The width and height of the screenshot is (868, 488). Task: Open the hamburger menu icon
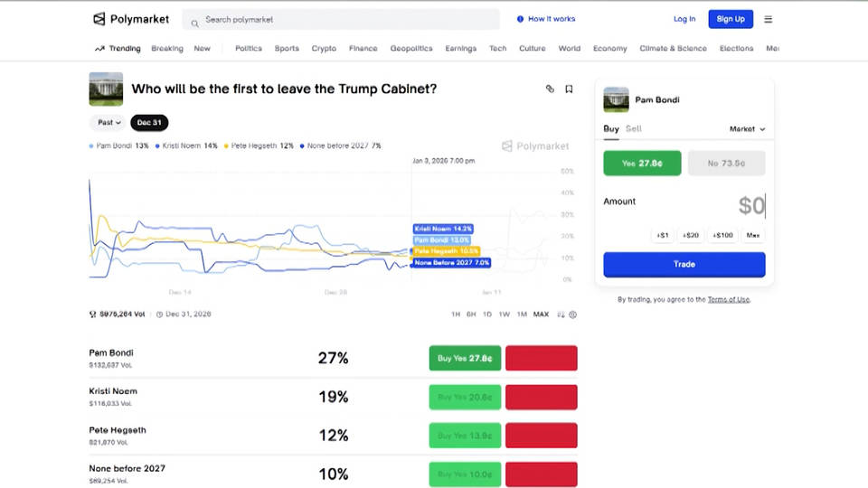pyautogui.click(x=769, y=19)
